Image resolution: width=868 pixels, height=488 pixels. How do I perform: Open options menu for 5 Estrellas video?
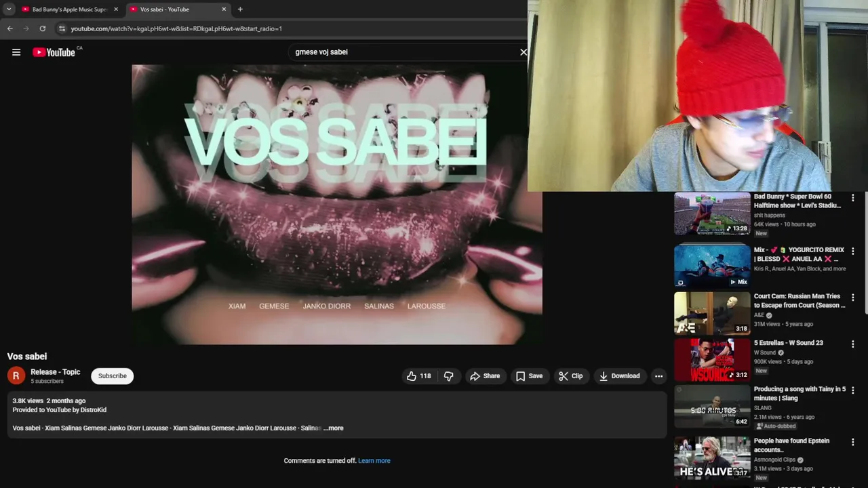853,344
